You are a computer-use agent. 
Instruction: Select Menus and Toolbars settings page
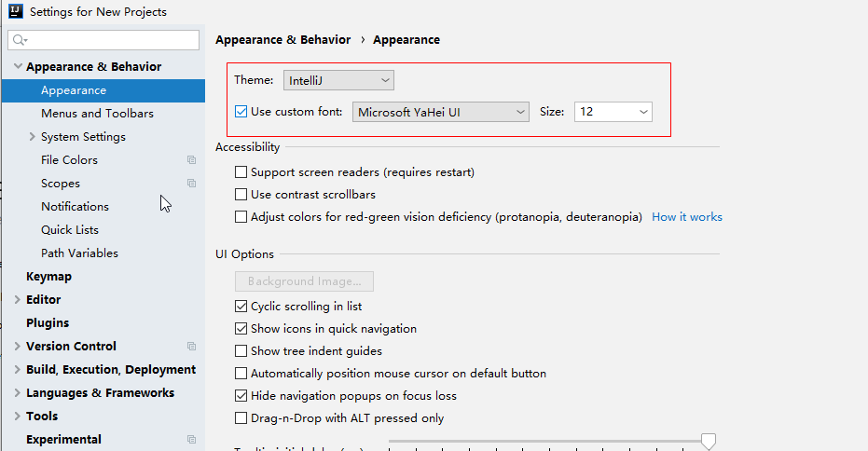(x=97, y=114)
